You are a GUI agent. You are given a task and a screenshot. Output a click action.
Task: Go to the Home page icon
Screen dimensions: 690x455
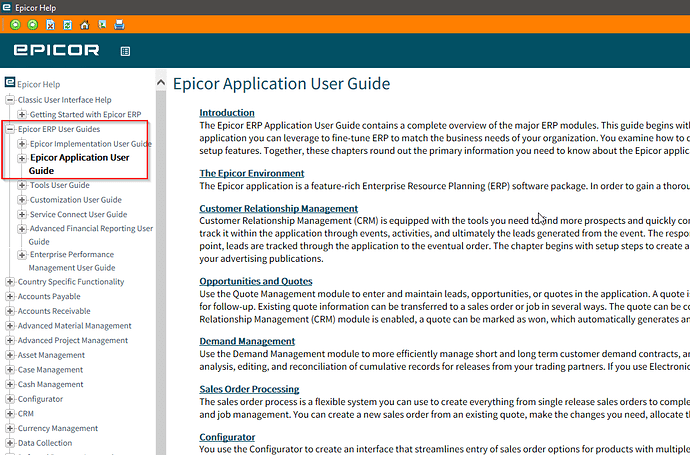pos(84,25)
